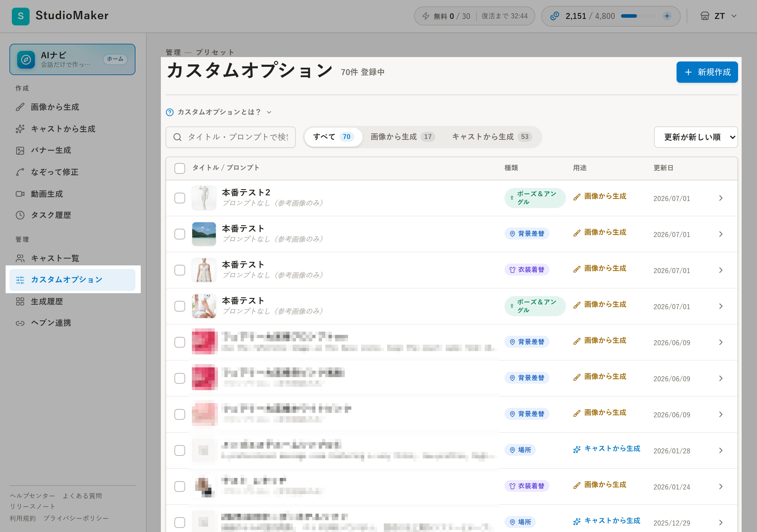The width and height of the screenshot is (757, 532).
Task: Open the ヘルプセンター link
Action: (x=32, y=496)
